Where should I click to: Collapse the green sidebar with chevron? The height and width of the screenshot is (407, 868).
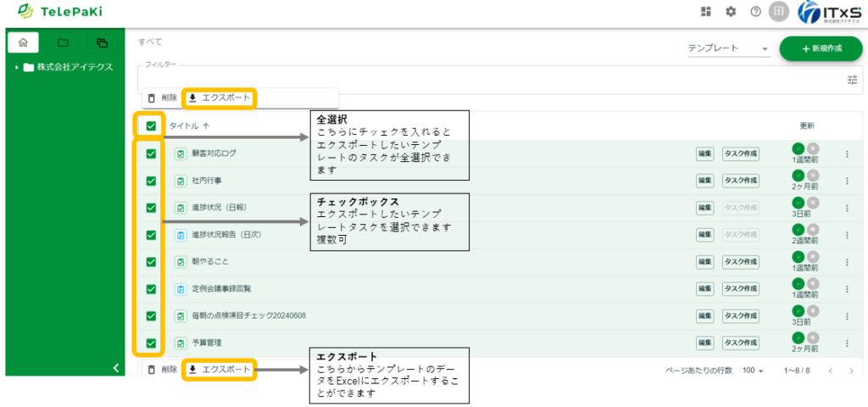[x=116, y=367]
